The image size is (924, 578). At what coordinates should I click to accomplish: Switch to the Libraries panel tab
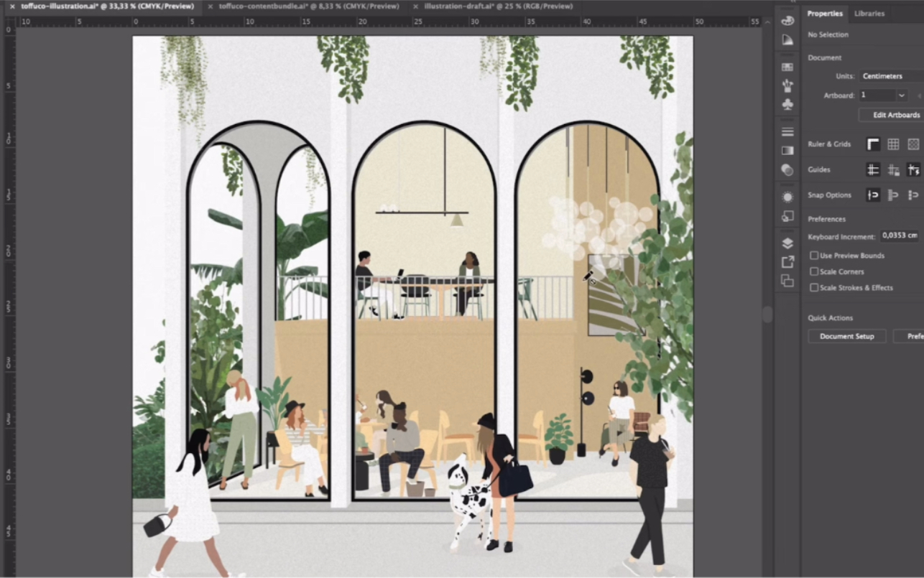(869, 14)
